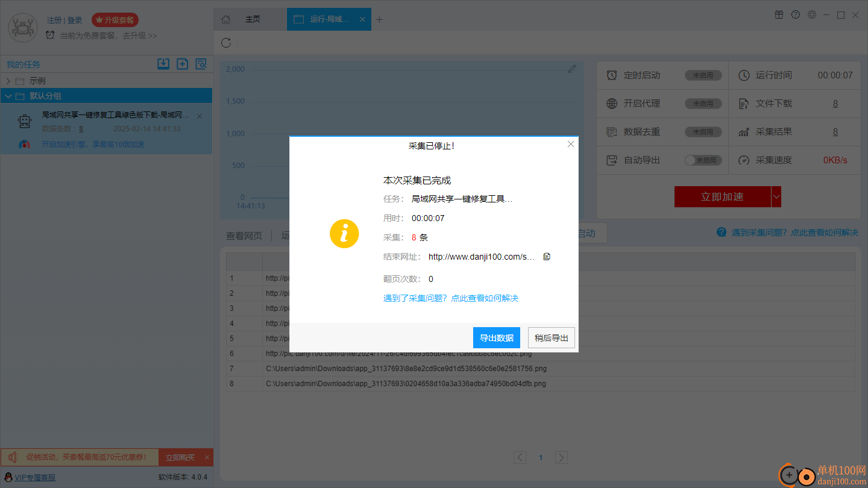Close the promotion banner with X

[207, 457]
